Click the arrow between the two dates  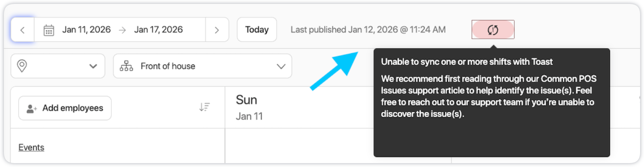(122, 30)
